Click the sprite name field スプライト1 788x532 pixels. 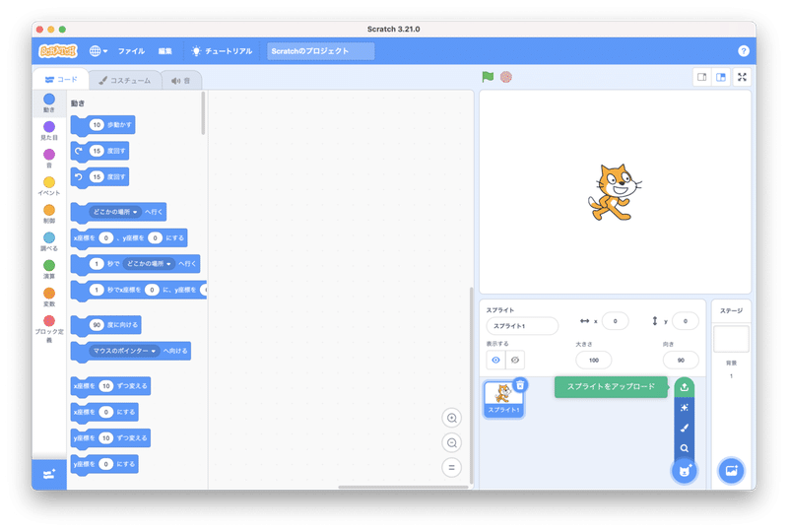[522, 326]
